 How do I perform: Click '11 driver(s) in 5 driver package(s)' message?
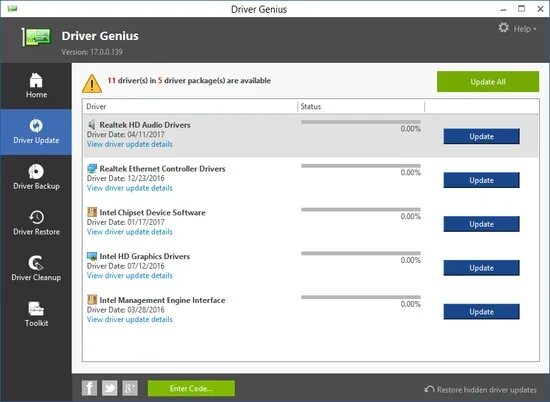pyautogui.click(x=189, y=81)
